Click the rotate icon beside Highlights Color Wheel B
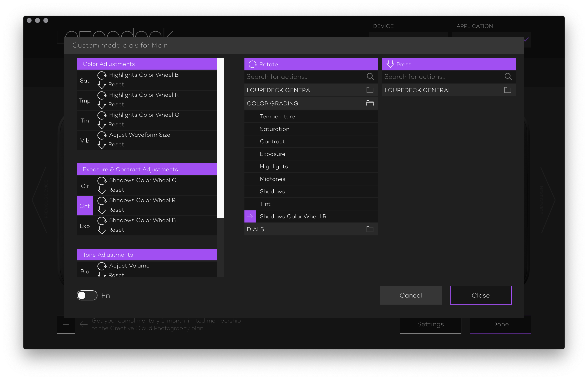The width and height of the screenshot is (588, 380). coord(102,75)
